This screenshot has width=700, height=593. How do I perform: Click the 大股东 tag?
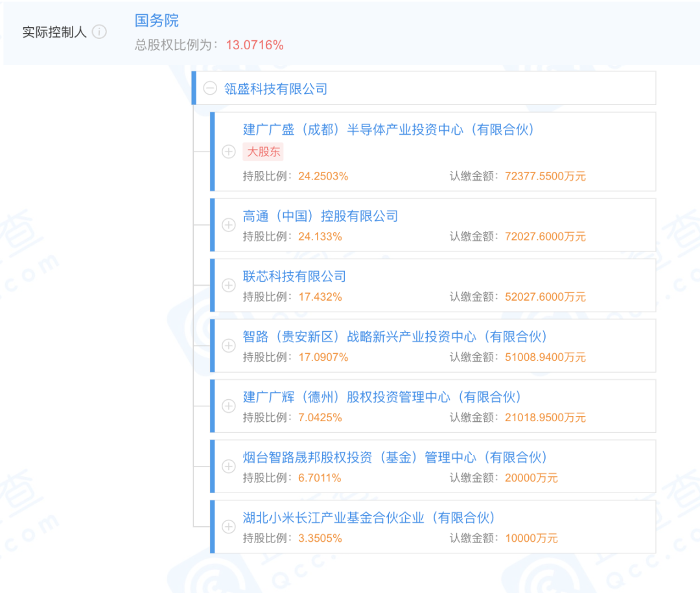click(x=263, y=152)
